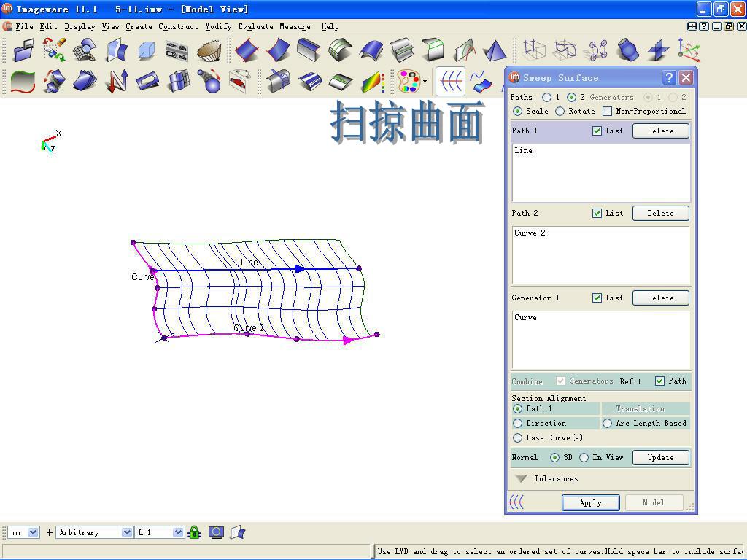
Task: Click the plus crosshair icon beside Arbitrary
Action: coord(49,532)
